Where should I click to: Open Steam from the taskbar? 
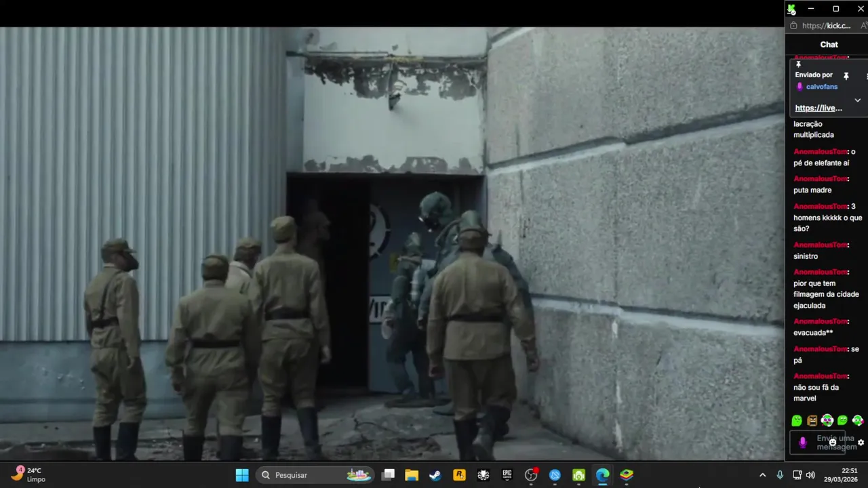[x=435, y=475]
